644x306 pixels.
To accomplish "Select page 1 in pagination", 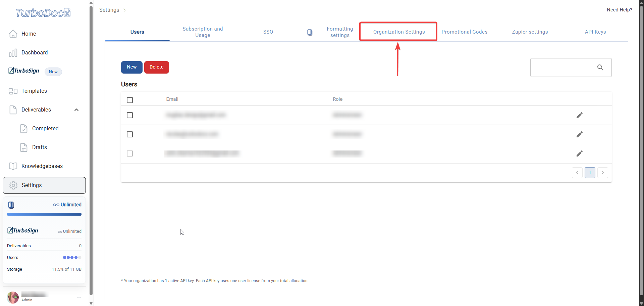I will point(590,173).
